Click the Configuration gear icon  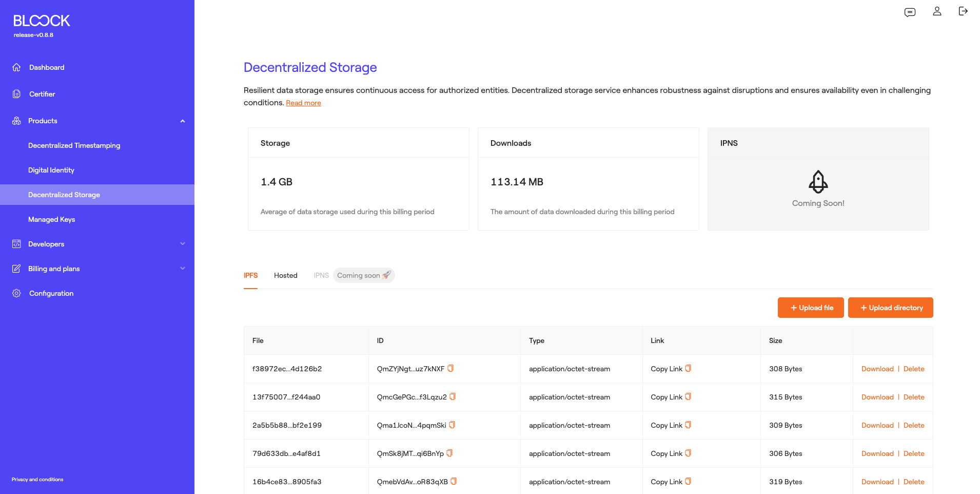click(x=16, y=293)
